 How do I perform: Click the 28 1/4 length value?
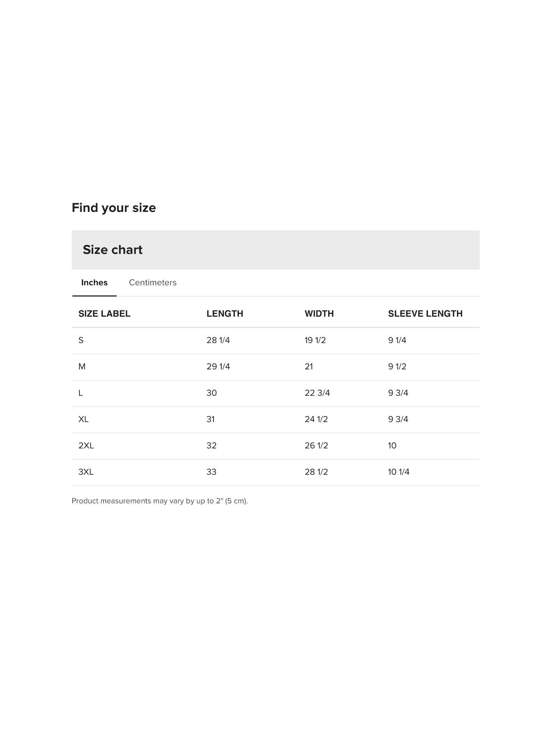click(x=218, y=340)
